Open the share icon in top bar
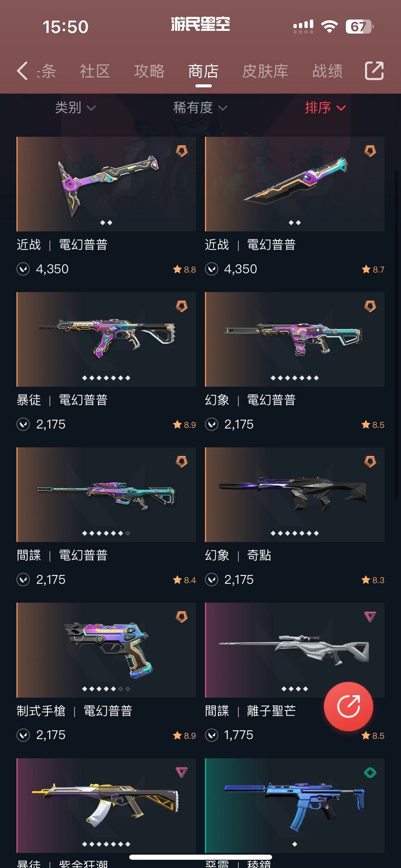The width and height of the screenshot is (401, 868). (374, 71)
